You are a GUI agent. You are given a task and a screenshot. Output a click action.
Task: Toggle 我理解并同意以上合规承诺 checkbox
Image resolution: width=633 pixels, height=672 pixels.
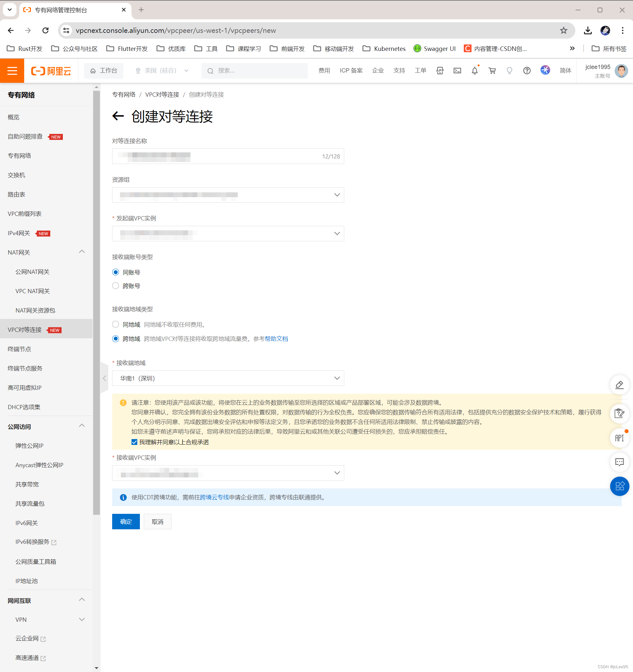(134, 442)
